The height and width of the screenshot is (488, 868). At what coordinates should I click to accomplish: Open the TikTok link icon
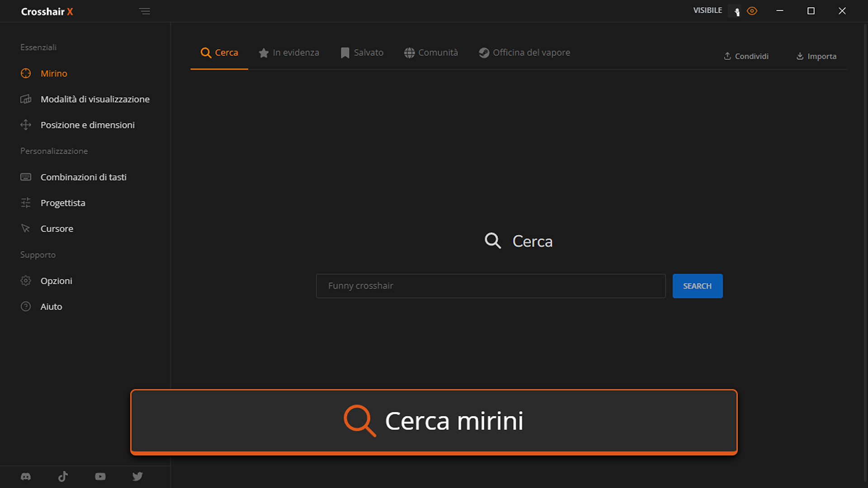(63, 476)
